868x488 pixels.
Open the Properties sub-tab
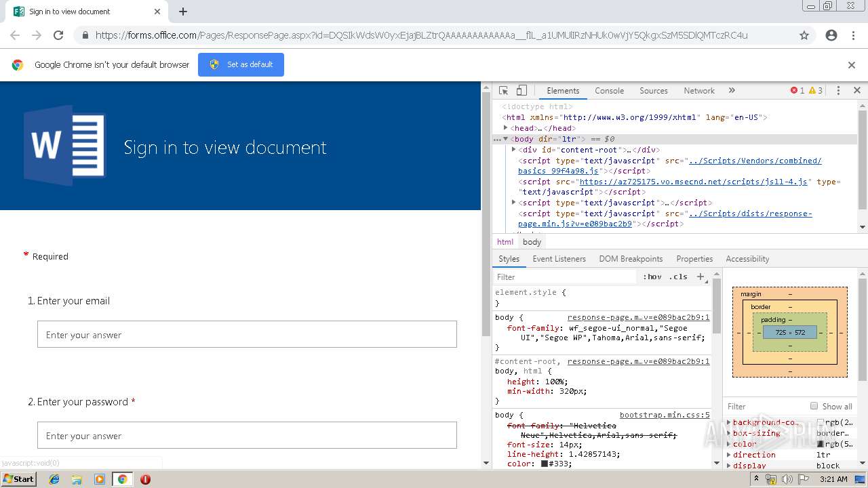coord(694,259)
